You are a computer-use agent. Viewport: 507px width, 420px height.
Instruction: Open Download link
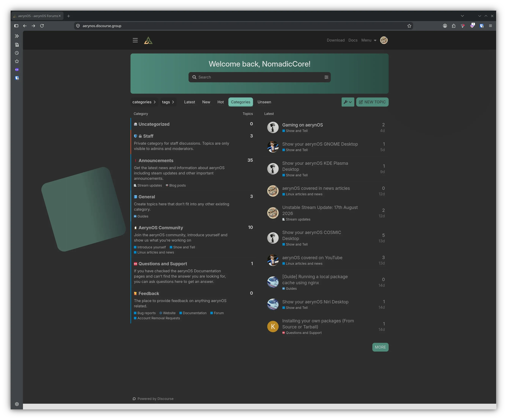(x=336, y=40)
